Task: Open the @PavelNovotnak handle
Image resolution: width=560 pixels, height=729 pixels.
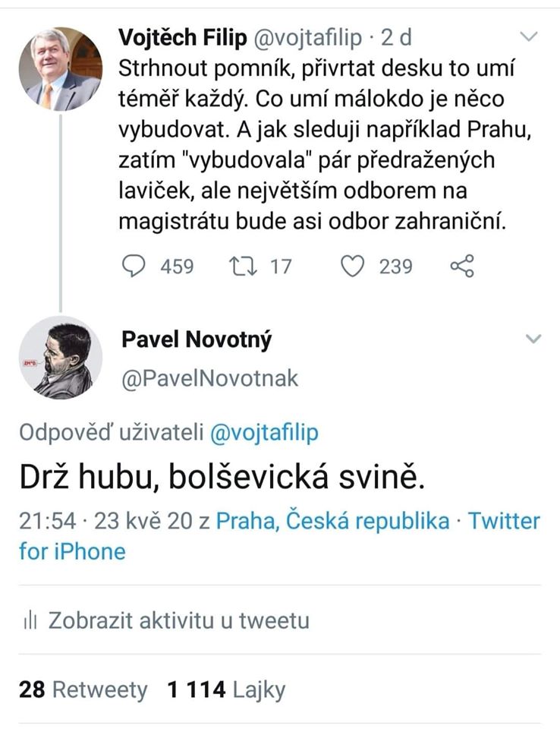Action: [210, 378]
